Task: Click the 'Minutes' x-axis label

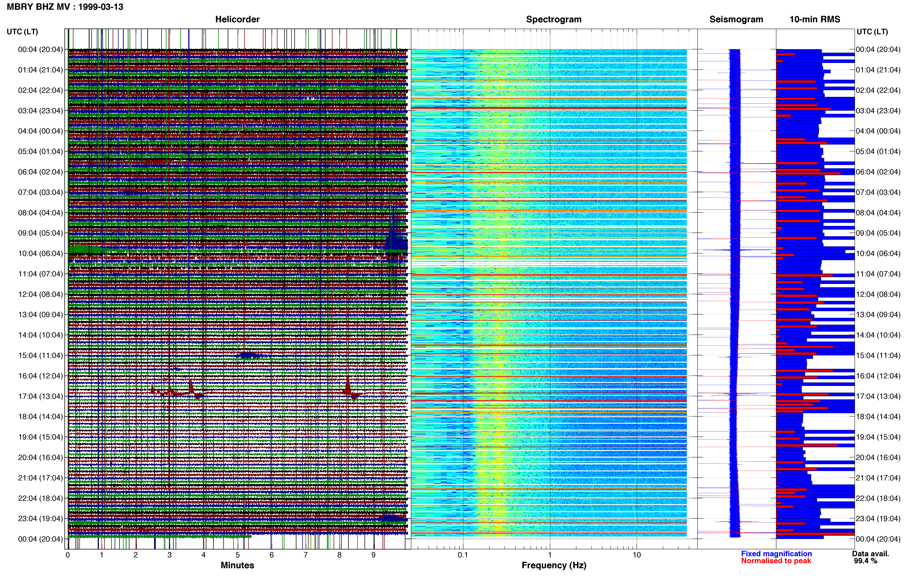Action: (237, 565)
